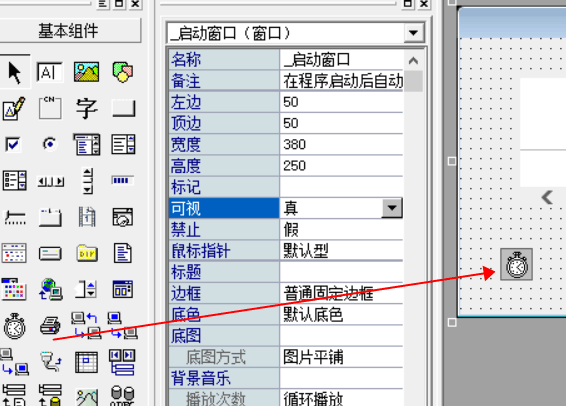Click the left chevron on the form
This screenshot has width=566, height=406.
pyautogui.click(x=547, y=197)
